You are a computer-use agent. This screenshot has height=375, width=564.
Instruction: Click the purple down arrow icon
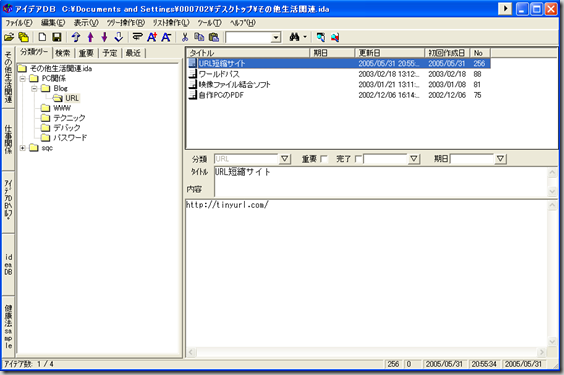[104, 37]
